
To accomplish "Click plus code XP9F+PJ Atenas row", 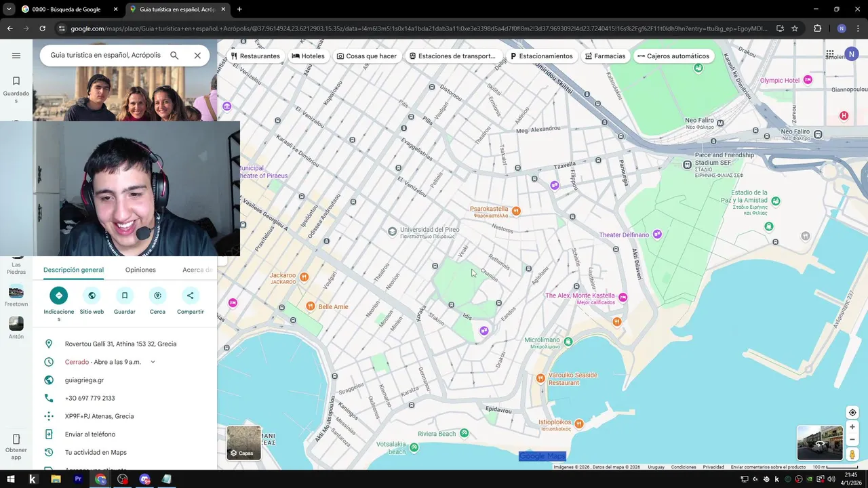I will coord(125,416).
